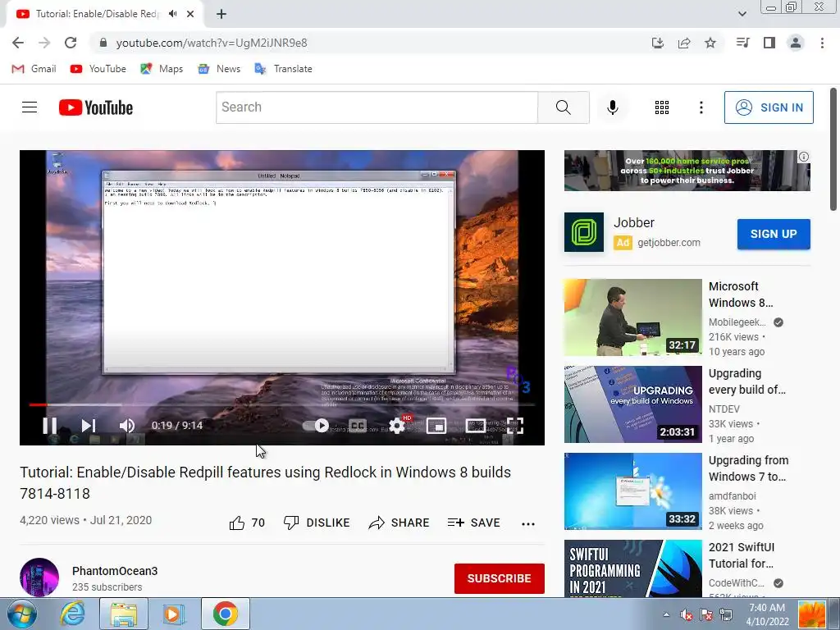Search with your voice microphone
Viewport: 840px width, 630px height.
pyautogui.click(x=612, y=107)
